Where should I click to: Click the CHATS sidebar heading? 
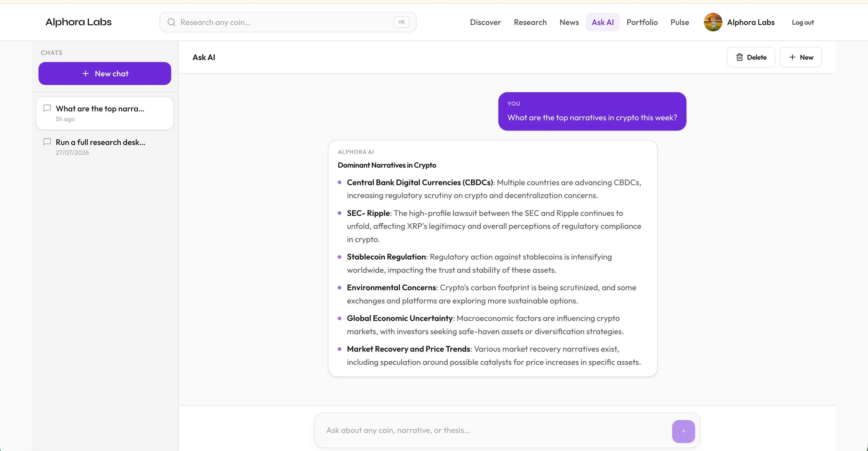tap(51, 53)
